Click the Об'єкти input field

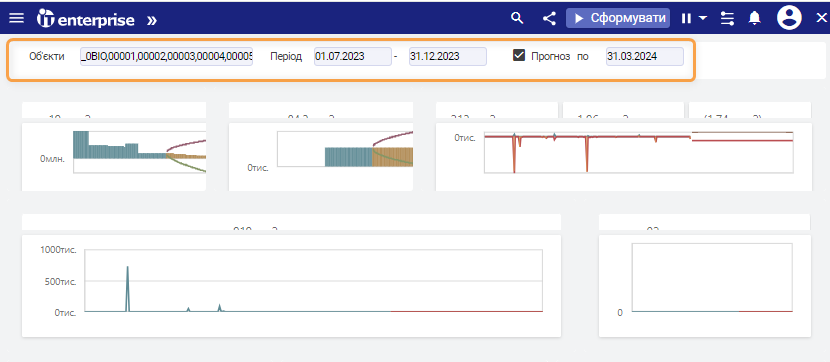[x=166, y=57]
